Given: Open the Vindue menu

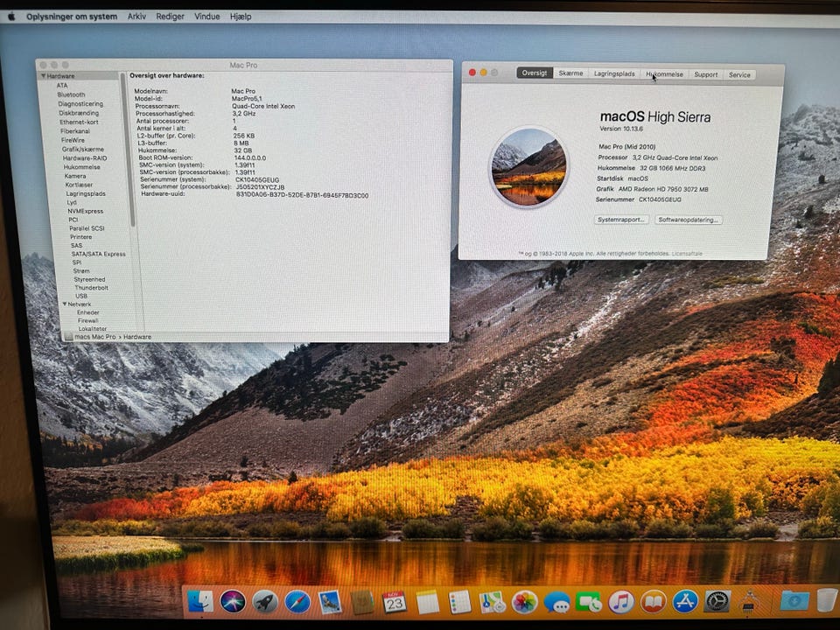Looking at the screenshot, I should pyautogui.click(x=207, y=16).
